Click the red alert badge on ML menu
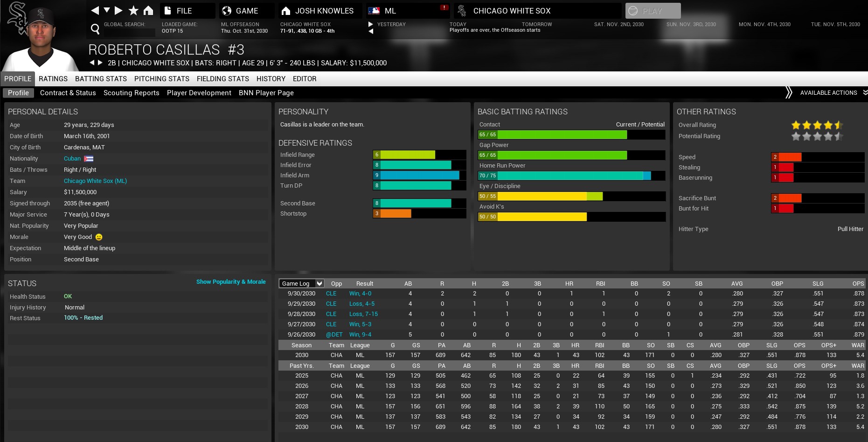The width and height of the screenshot is (868, 442). click(444, 7)
